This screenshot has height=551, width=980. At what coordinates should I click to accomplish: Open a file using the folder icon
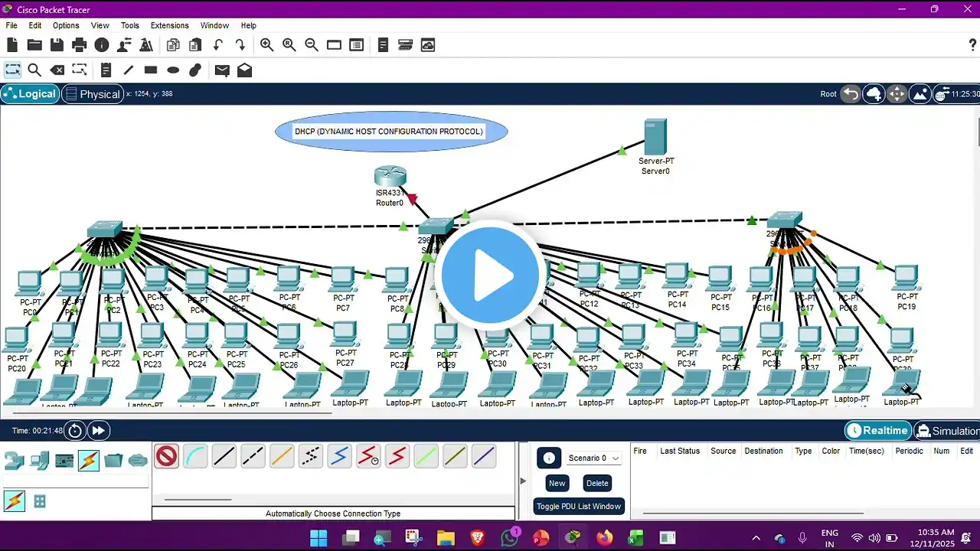pyautogui.click(x=34, y=45)
